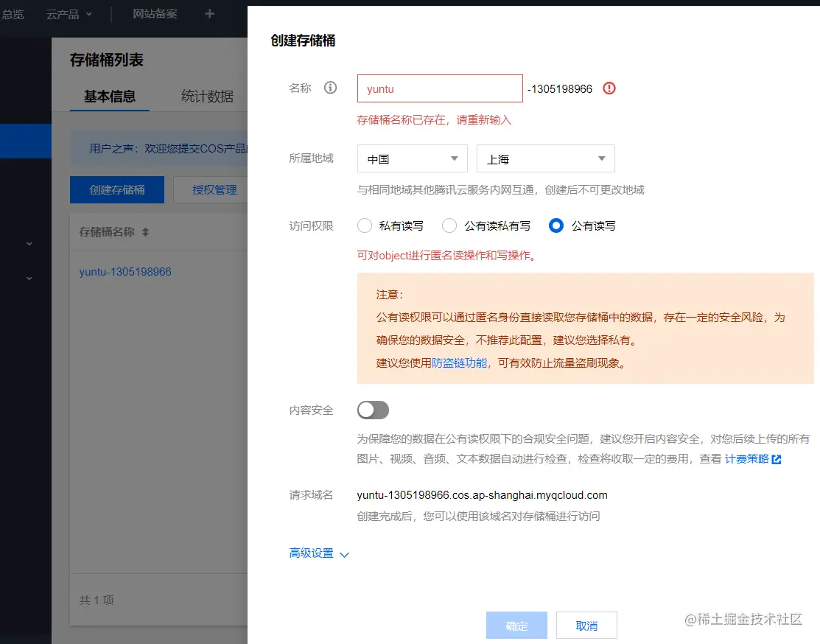Toggle the 内容安全 switch

click(x=373, y=410)
